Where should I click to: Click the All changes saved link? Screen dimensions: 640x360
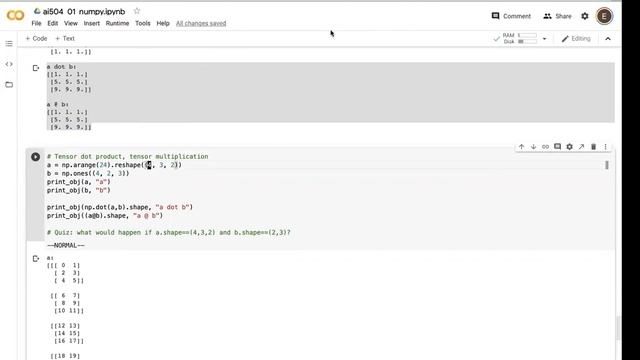pyautogui.click(x=201, y=23)
